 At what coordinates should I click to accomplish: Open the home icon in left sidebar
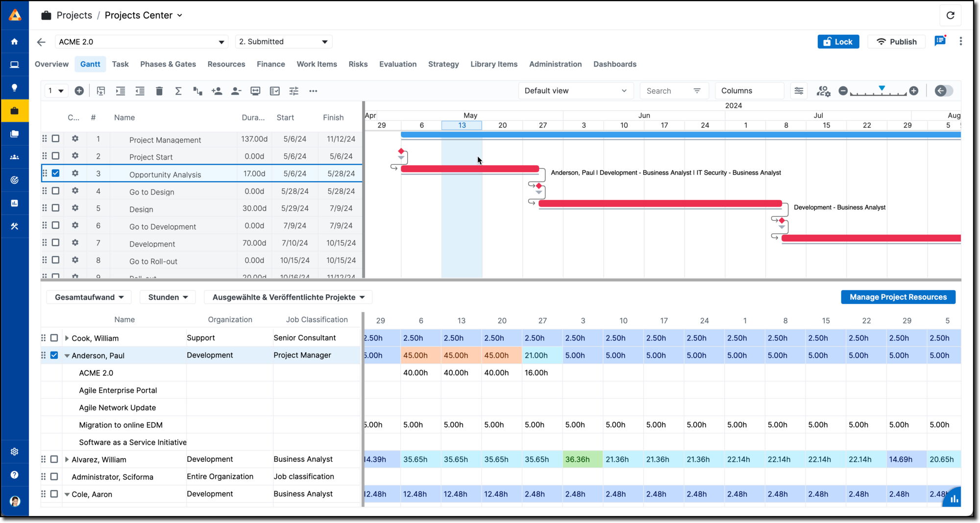pos(15,42)
